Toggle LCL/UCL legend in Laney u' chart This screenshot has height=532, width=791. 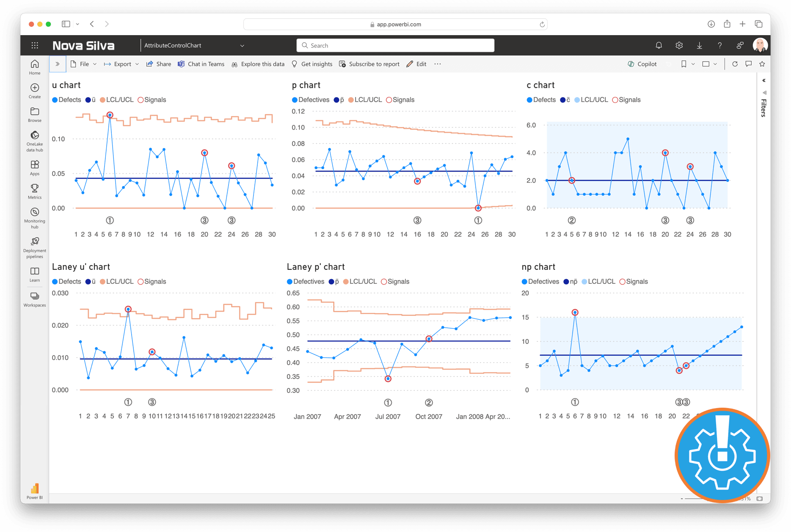coord(116,282)
